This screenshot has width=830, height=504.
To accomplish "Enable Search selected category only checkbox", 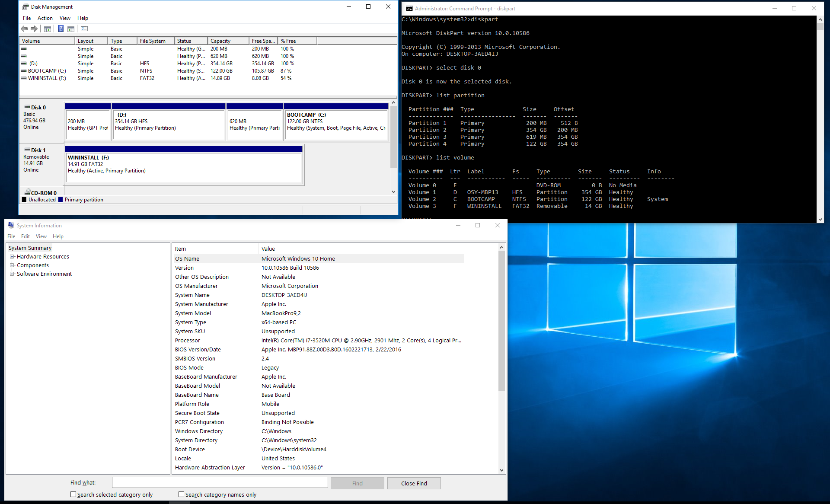I will coord(73,494).
